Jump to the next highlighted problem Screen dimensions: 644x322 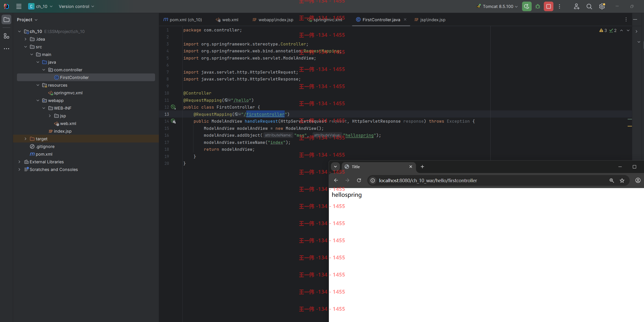[628, 30]
